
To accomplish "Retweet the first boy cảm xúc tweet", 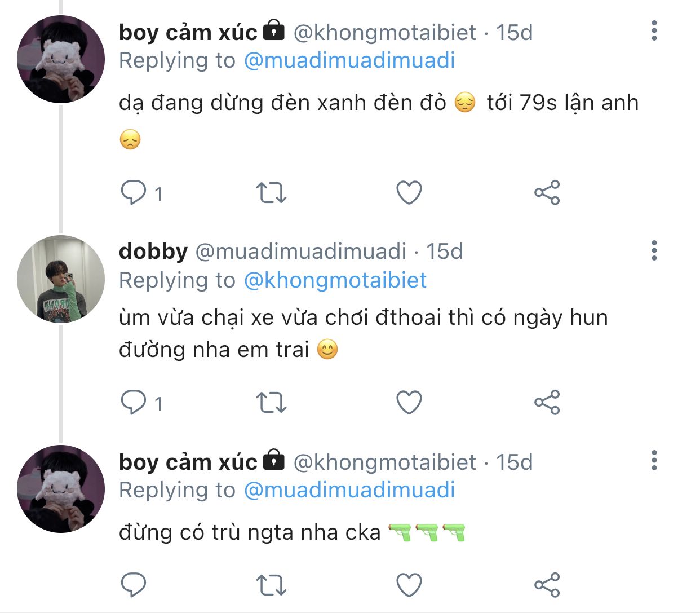I will coord(271,193).
